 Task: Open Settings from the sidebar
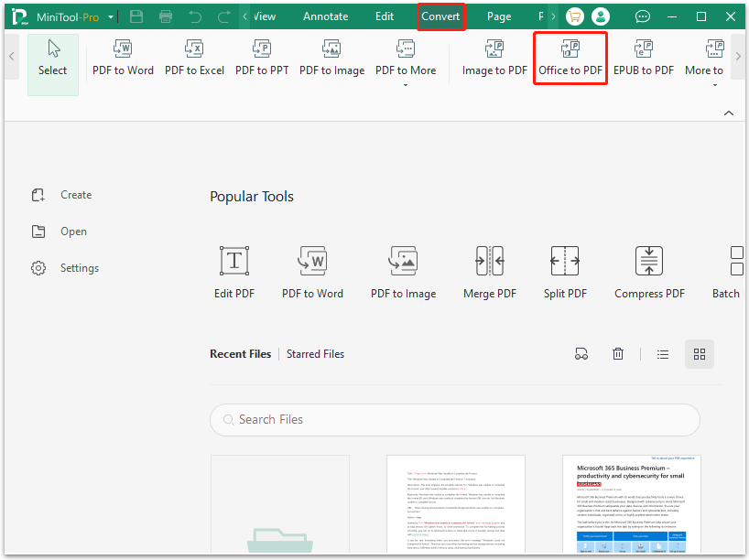79,267
